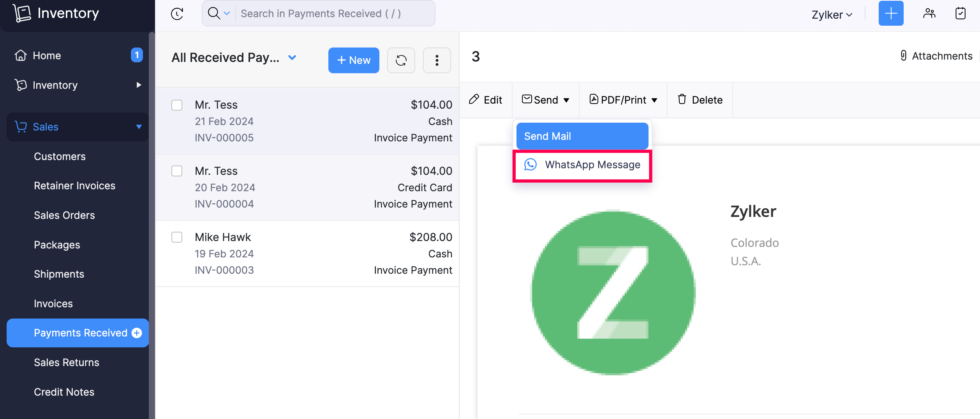Check the Mr. Tess INV-000004 row checkbox

[x=177, y=171]
